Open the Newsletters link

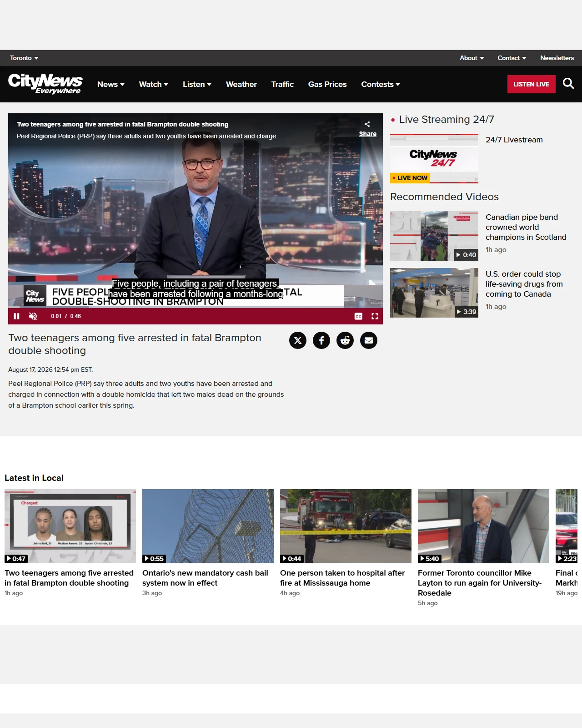557,58
